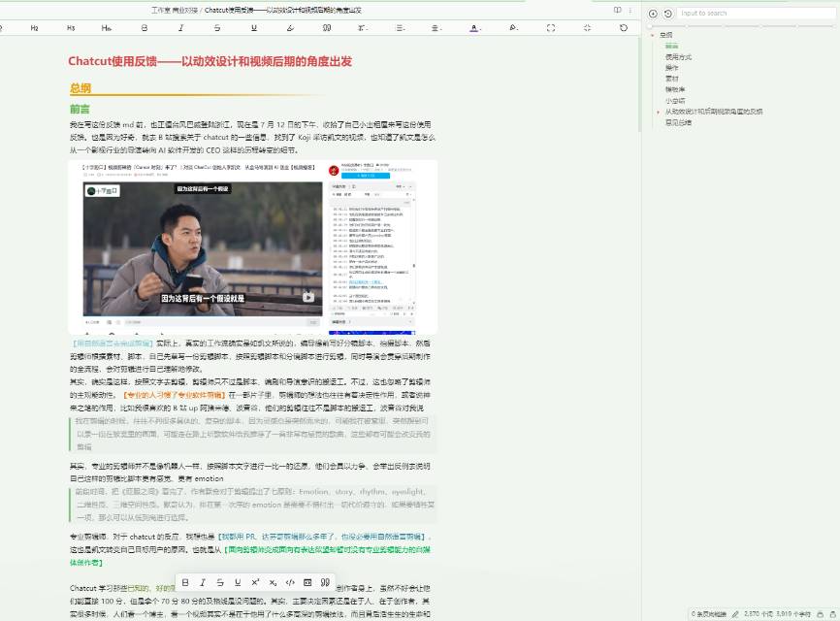Click superscript in the floating selection toolbar
This screenshot has height=621, width=840.
[x=255, y=582]
